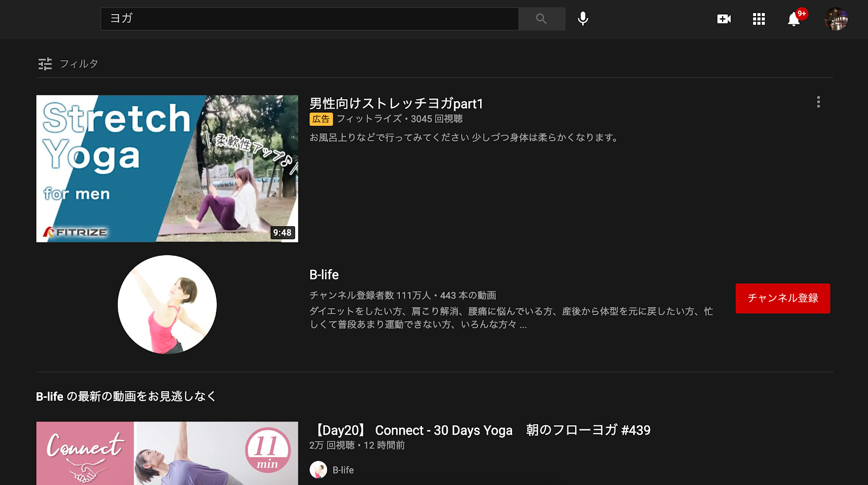Viewport: 868px width, 485px height.
Task: Start voice search with microphone icon
Action: pyautogui.click(x=583, y=19)
